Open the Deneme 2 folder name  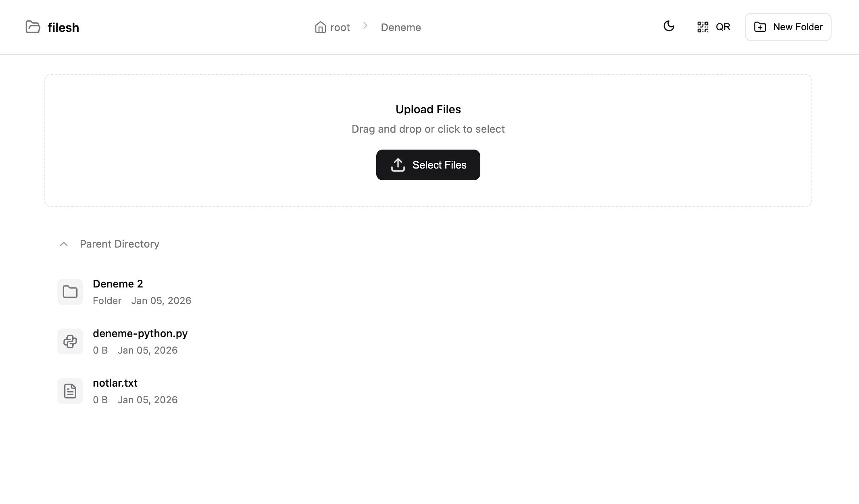click(118, 284)
